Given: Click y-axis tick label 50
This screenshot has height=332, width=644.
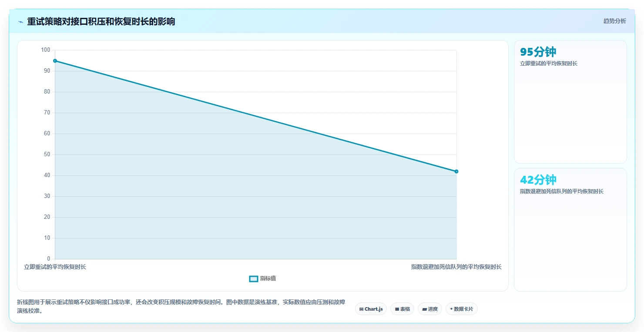Looking at the screenshot, I should point(47,154).
